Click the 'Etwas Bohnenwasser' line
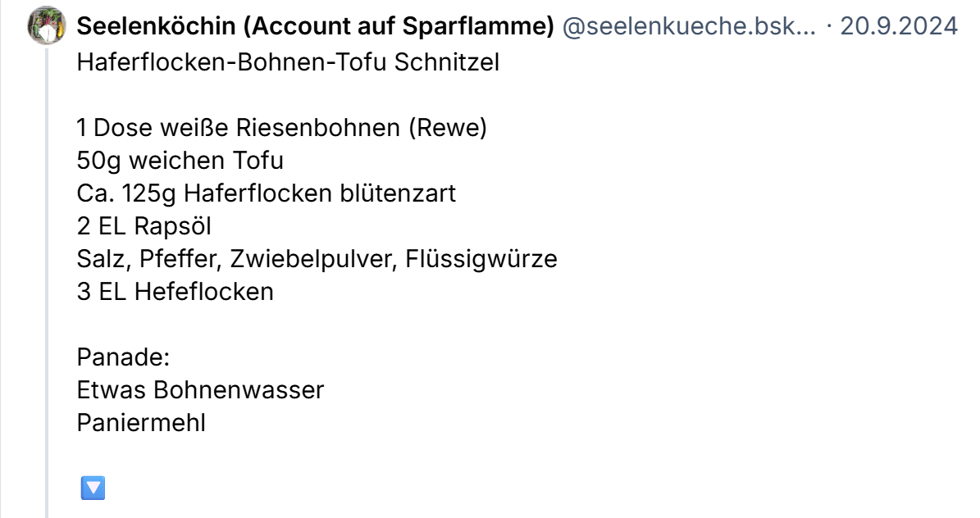The width and height of the screenshot is (980, 518). tap(200, 390)
